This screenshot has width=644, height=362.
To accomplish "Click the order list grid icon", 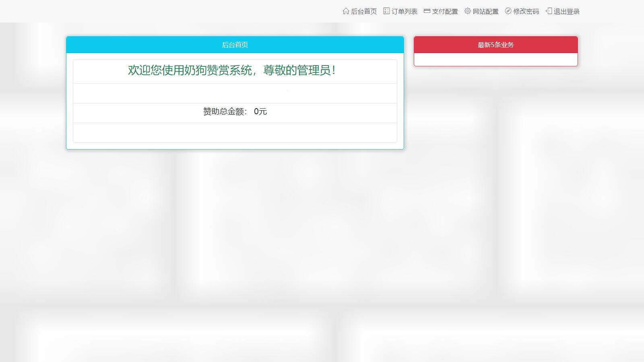I will click(x=386, y=11).
